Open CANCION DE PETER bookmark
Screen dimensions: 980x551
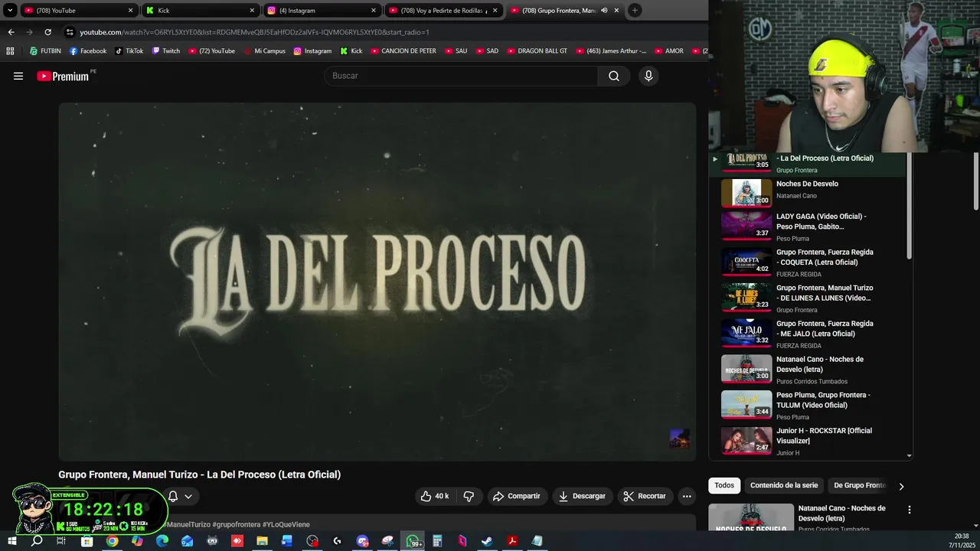pyautogui.click(x=403, y=51)
